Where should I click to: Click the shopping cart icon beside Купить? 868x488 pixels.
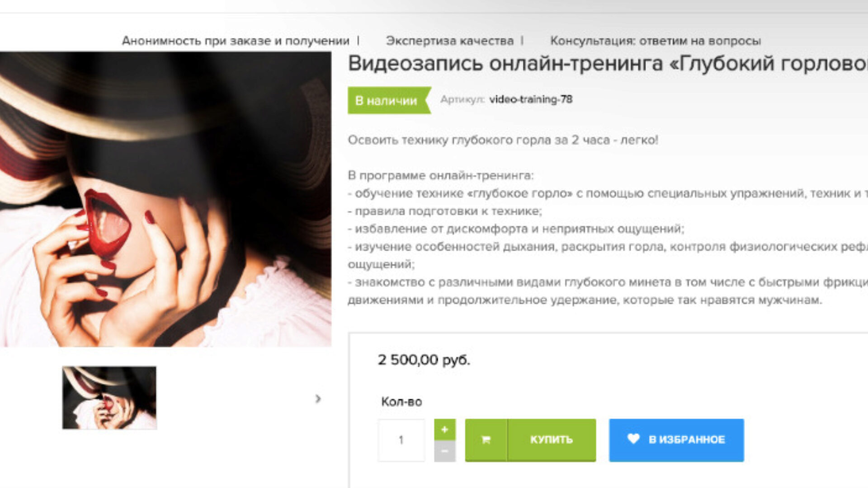click(x=486, y=440)
